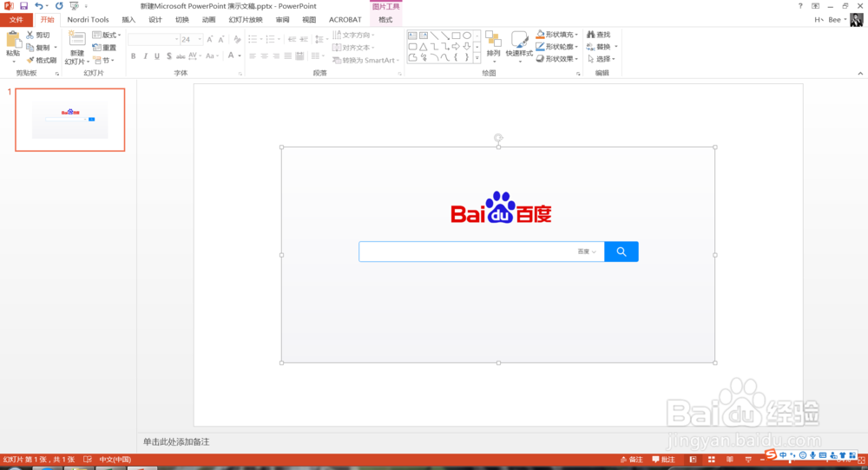Switch to ACROBAT tab
The width and height of the screenshot is (868, 470).
[x=345, y=20]
